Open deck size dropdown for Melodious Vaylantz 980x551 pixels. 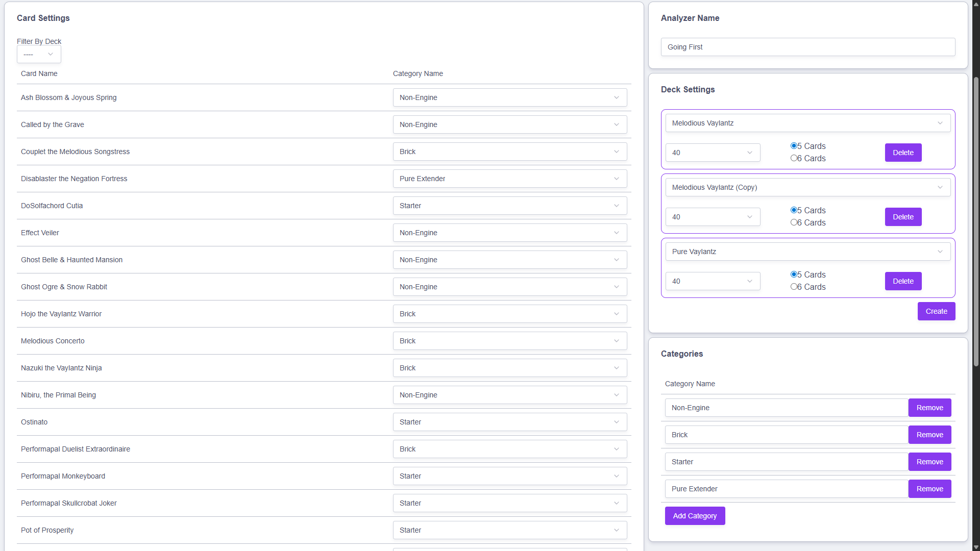coord(713,153)
